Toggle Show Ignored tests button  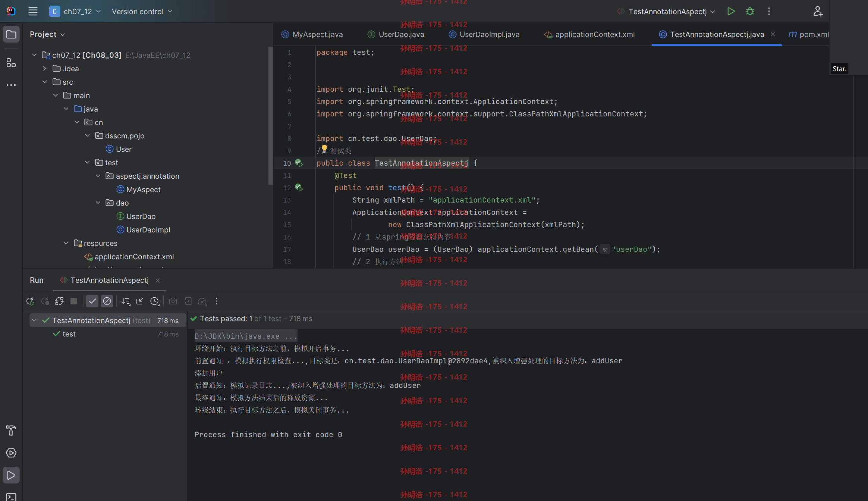coord(107,301)
